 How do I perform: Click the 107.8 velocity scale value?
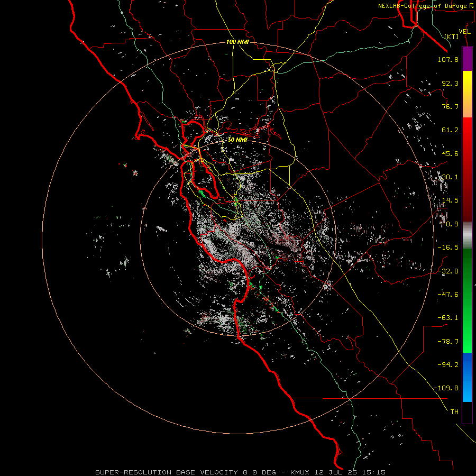point(448,59)
